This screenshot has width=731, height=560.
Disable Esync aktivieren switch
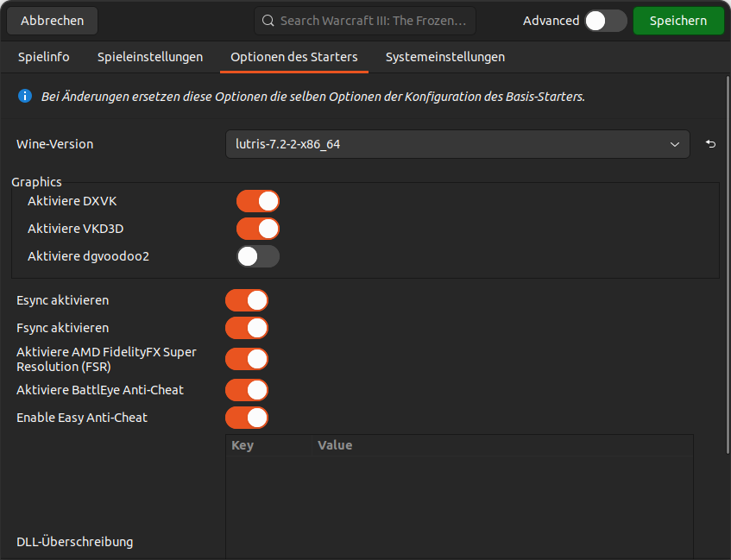click(246, 300)
